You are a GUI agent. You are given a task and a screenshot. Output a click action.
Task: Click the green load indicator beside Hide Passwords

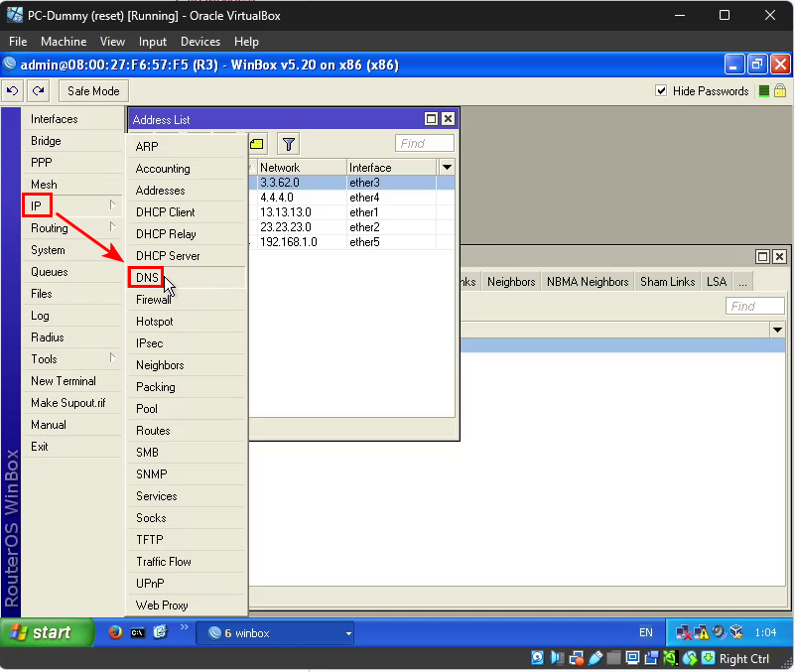coord(764,91)
